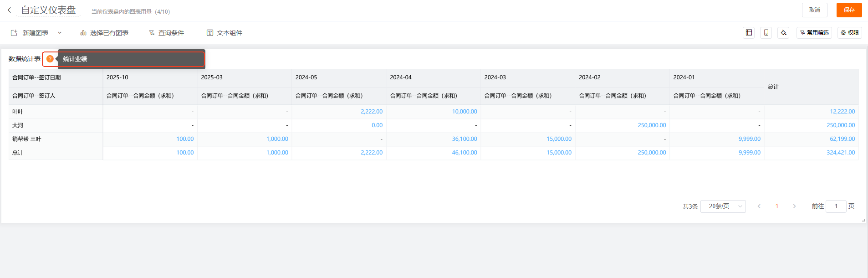Open 权限 permissions settings
The height and width of the screenshot is (278, 868).
(849, 33)
